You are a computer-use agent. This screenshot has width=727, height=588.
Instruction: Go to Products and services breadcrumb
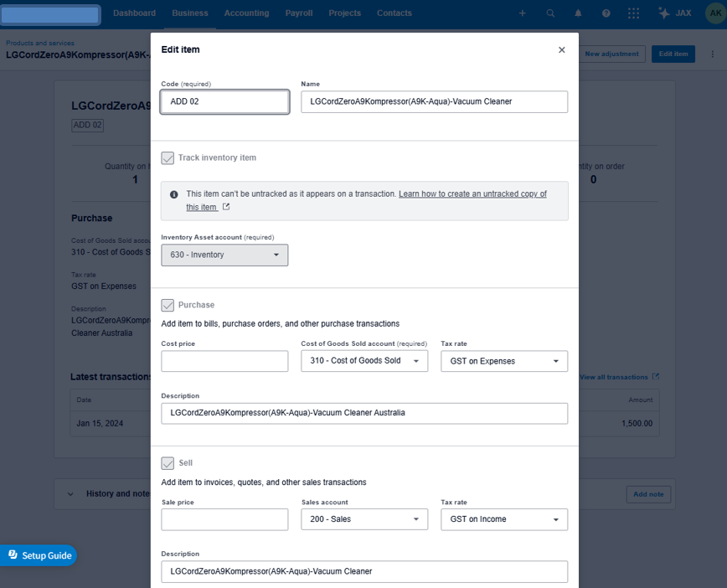(x=40, y=43)
